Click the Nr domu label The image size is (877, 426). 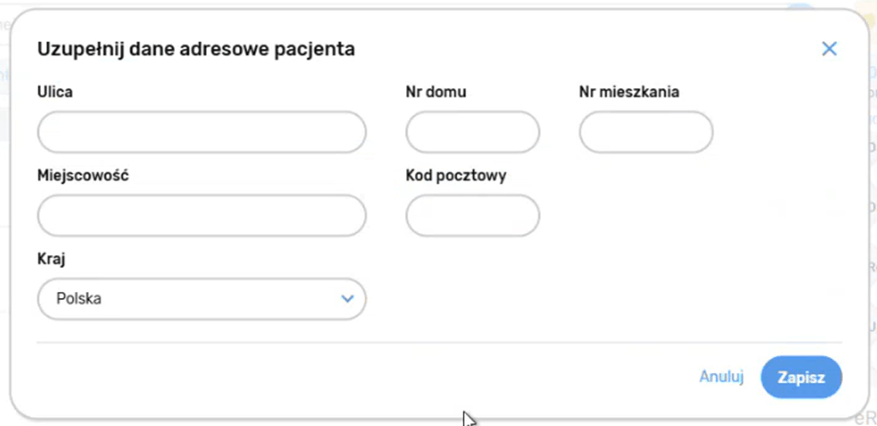pyautogui.click(x=436, y=92)
